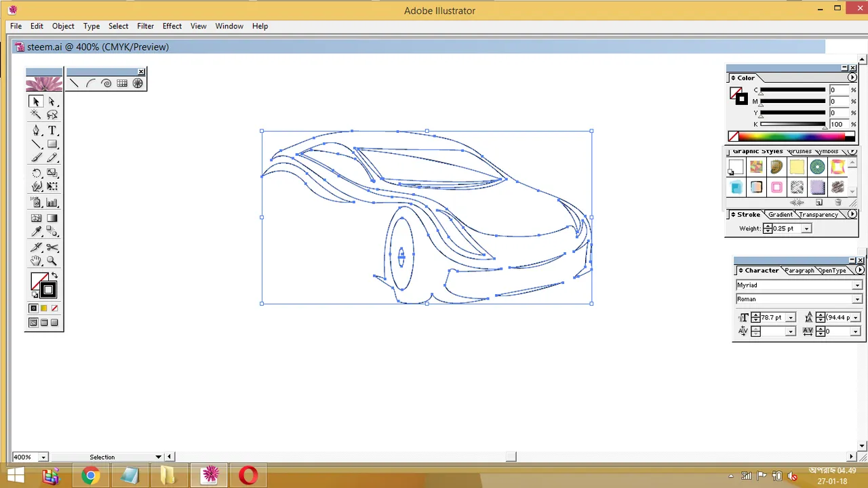
Task: Choose the Rotate tool
Action: 36,174
